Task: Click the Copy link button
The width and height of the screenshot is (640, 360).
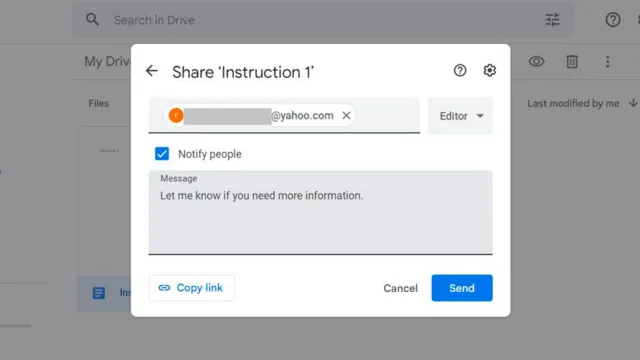Action: (x=191, y=288)
